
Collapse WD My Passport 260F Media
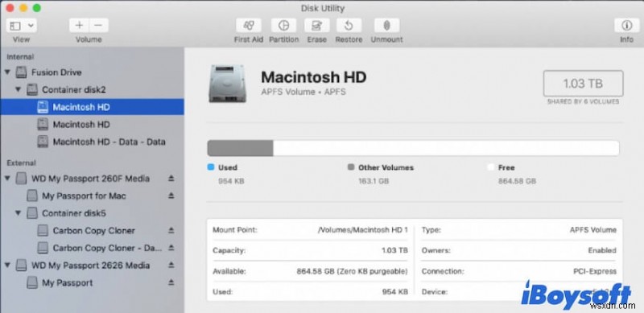(7, 179)
